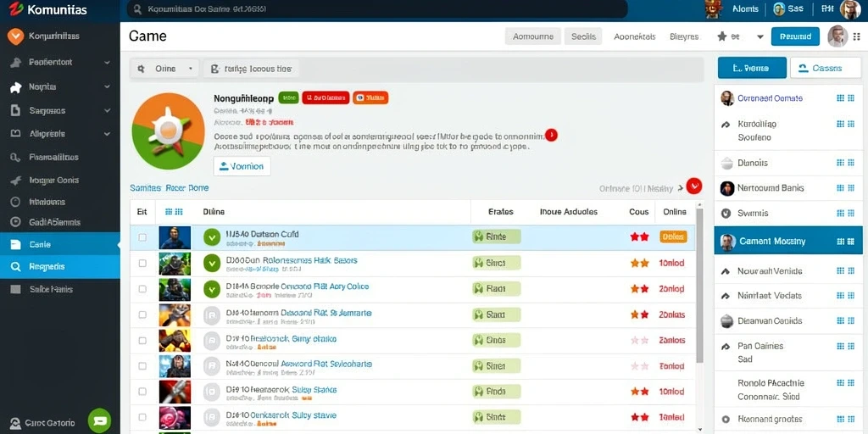Click the red circular arrow icon above the table
The height and width of the screenshot is (434, 868).
[693, 186]
